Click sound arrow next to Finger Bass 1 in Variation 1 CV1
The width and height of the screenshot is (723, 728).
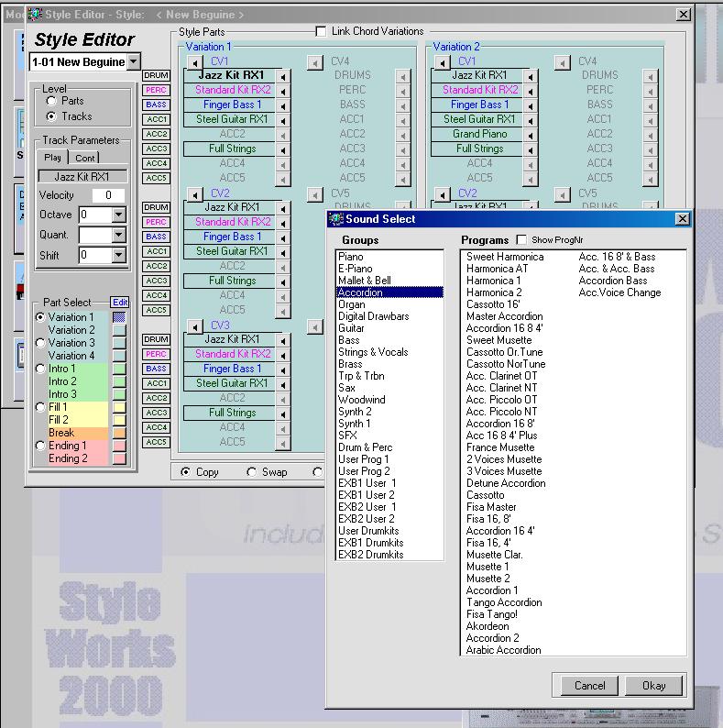tap(284, 105)
